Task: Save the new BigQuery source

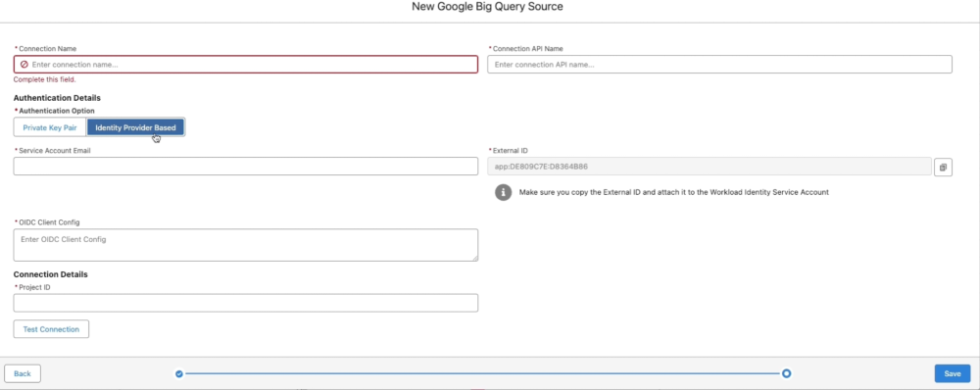Action: (x=953, y=373)
